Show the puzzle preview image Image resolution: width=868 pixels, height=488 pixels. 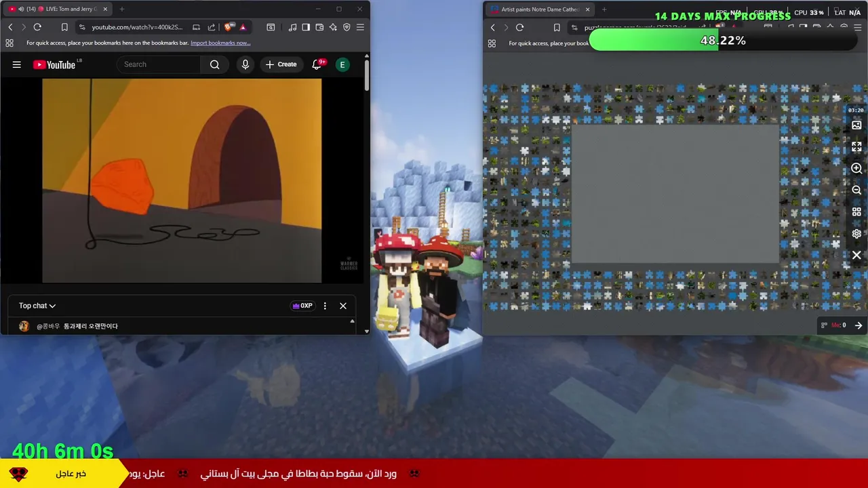[856, 125]
